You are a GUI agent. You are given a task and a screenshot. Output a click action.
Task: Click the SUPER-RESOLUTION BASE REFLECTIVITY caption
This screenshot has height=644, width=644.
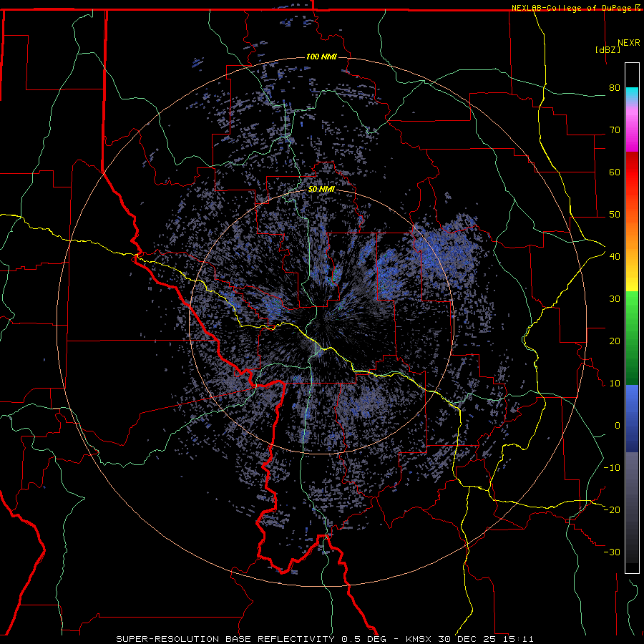click(x=225, y=639)
